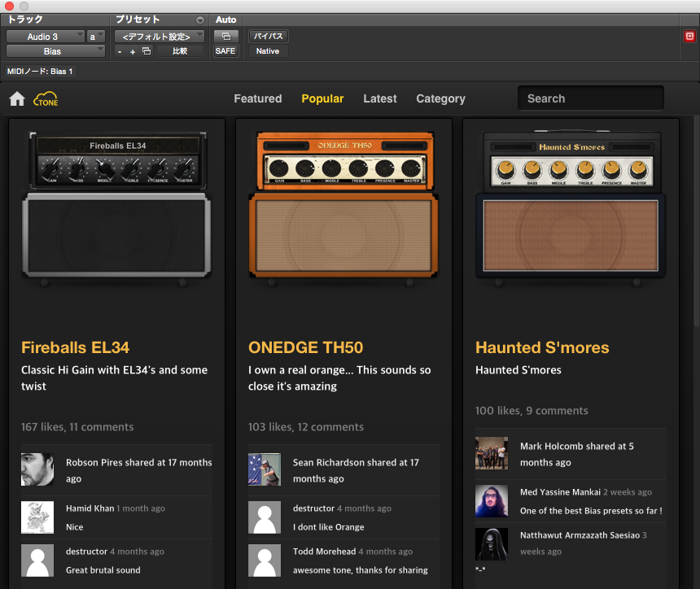This screenshot has height=589, width=700.
Task: Click the MIDIノード: Bias 1 label
Action: [x=40, y=72]
